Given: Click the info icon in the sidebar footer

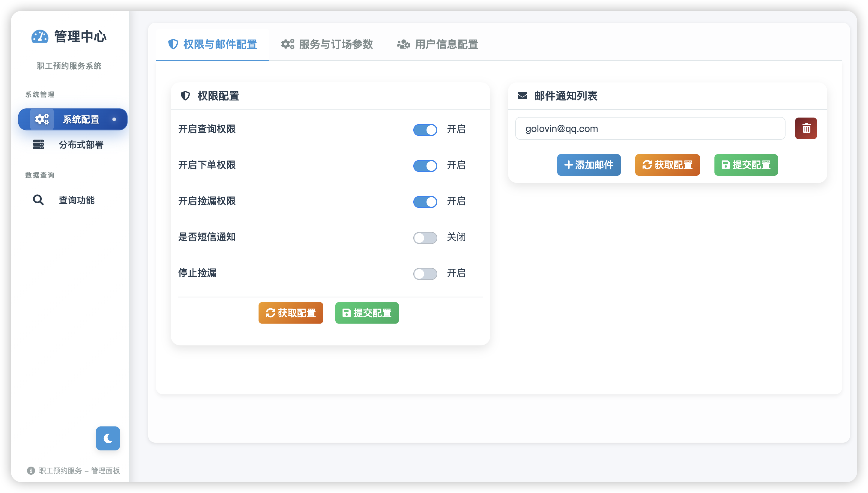Looking at the screenshot, I should 31,471.
